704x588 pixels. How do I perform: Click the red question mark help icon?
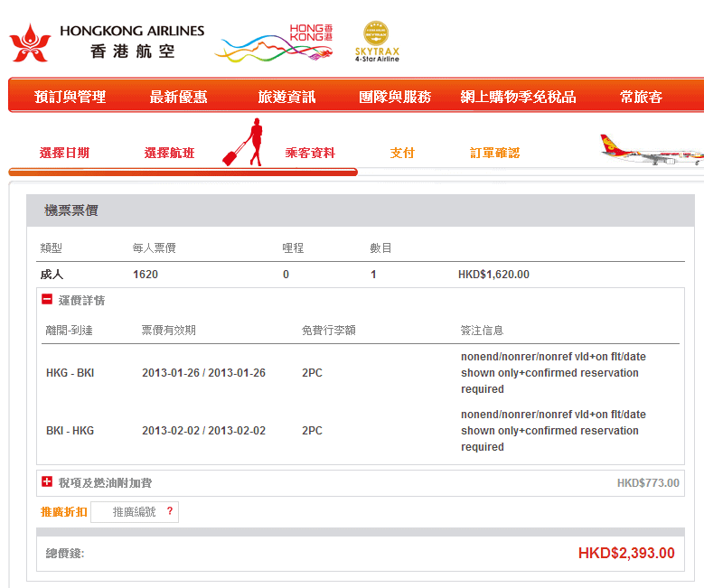click(x=169, y=512)
